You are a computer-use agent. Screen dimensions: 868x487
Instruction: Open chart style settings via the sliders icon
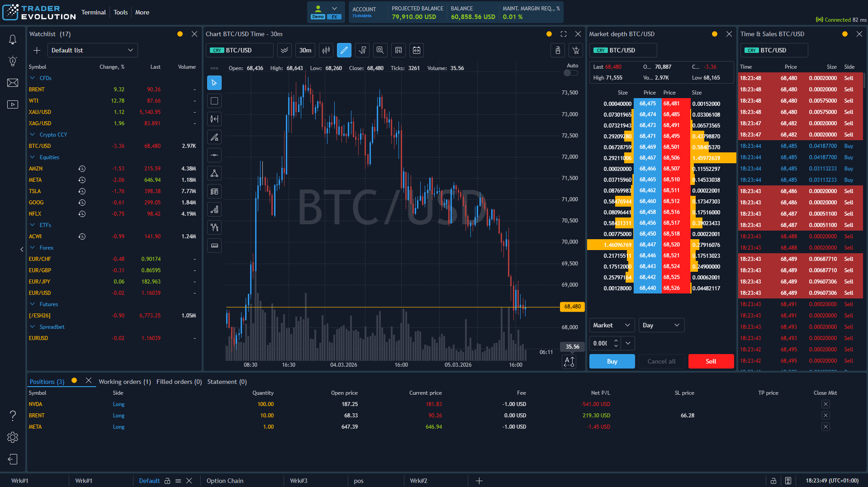click(326, 50)
